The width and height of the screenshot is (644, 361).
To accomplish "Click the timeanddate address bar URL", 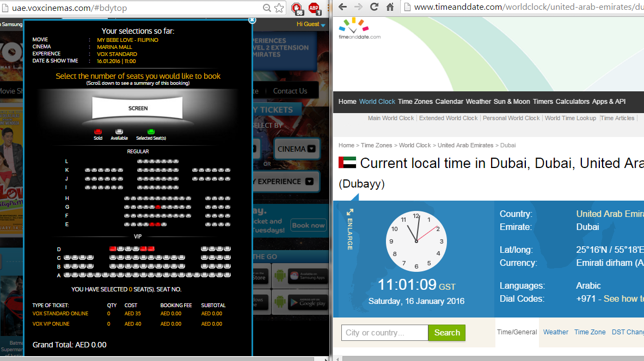I will 529,7.
